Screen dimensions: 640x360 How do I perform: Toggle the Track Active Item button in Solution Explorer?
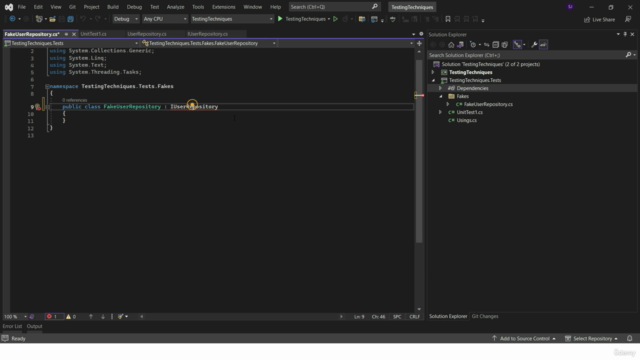[x=517, y=45]
